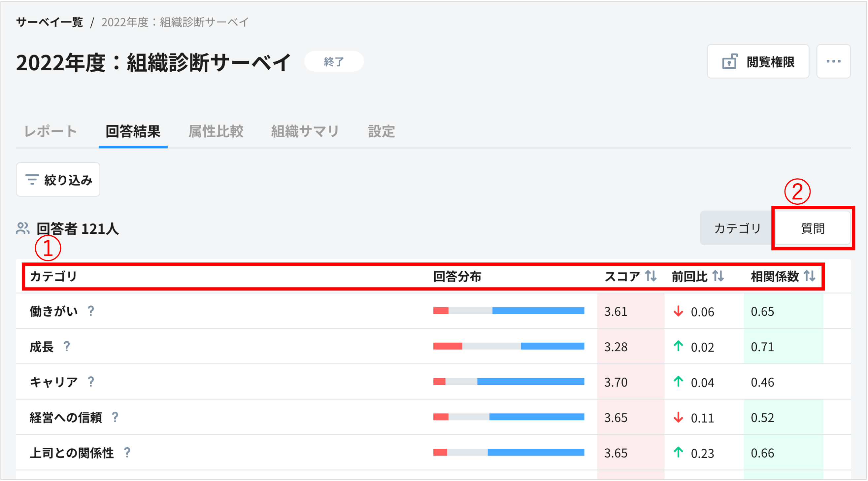The width and height of the screenshot is (868, 481).
Task: Click help icon next to 働きがい
Action: (91, 311)
